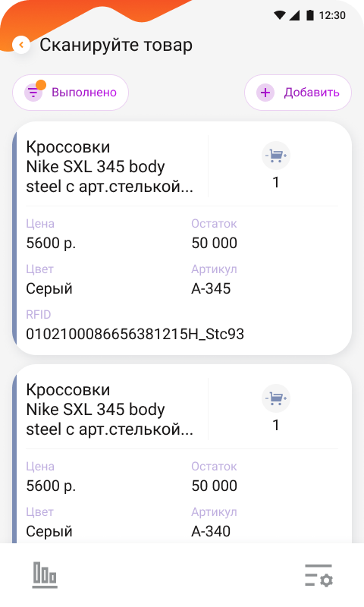Tap the cart icon on the first product card
364x607 pixels.
coord(276,156)
